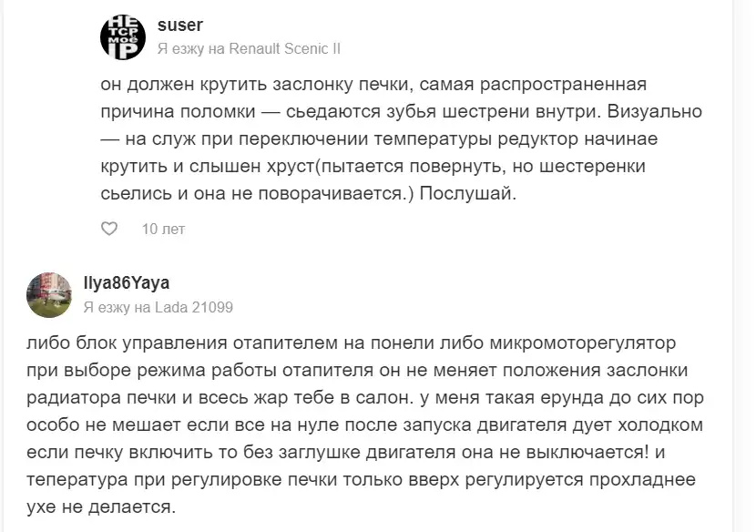Click the line starting 'причина поломки'
Viewport: 756px width, 532px height.
tap(401, 111)
